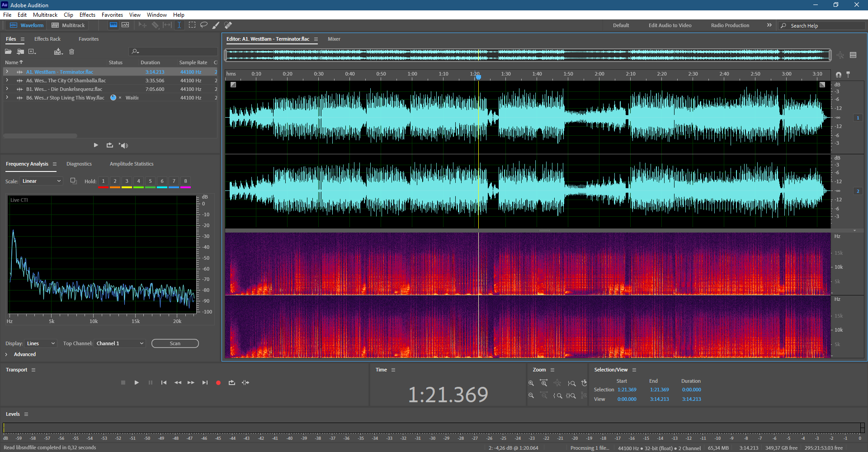
Task: Move playhead to previous marker
Action: pyautogui.click(x=164, y=383)
